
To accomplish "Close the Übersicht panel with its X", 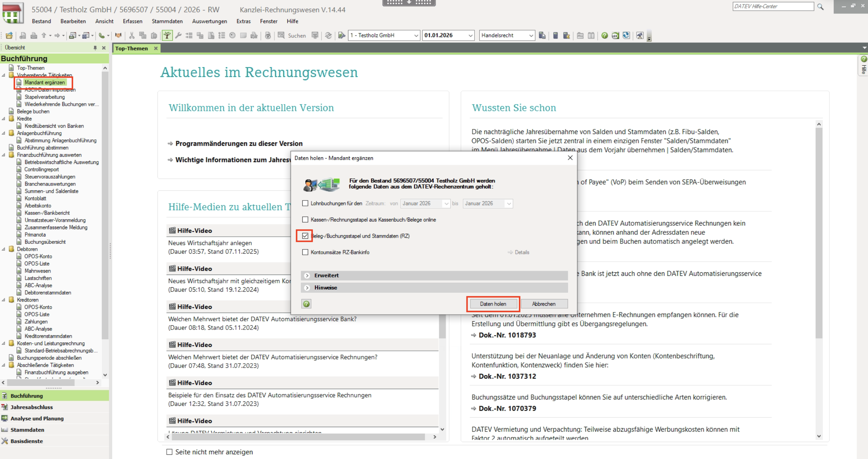I will pyautogui.click(x=104, y=48).
